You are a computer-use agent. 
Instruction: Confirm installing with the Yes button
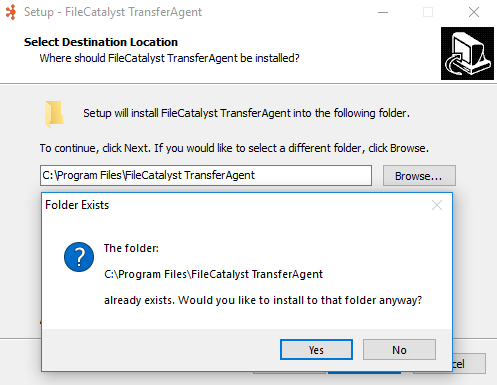pos(316,350)
